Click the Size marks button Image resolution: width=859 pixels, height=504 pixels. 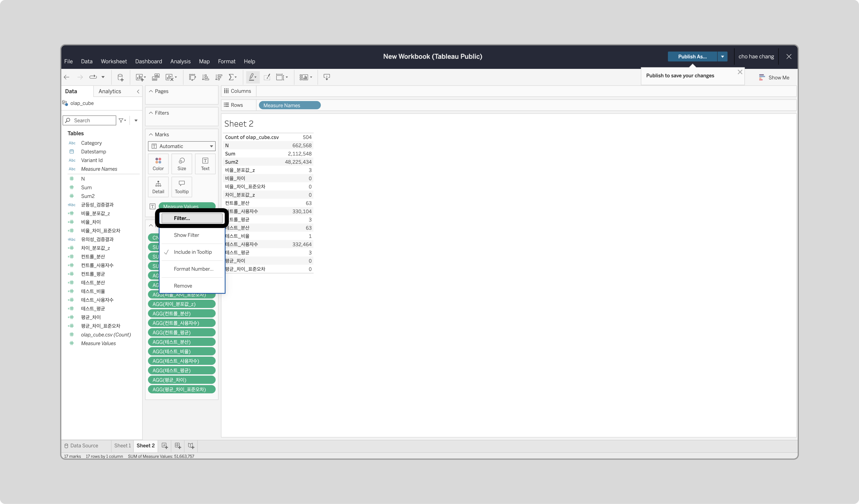pyautogui.click(x=182, y=164)
